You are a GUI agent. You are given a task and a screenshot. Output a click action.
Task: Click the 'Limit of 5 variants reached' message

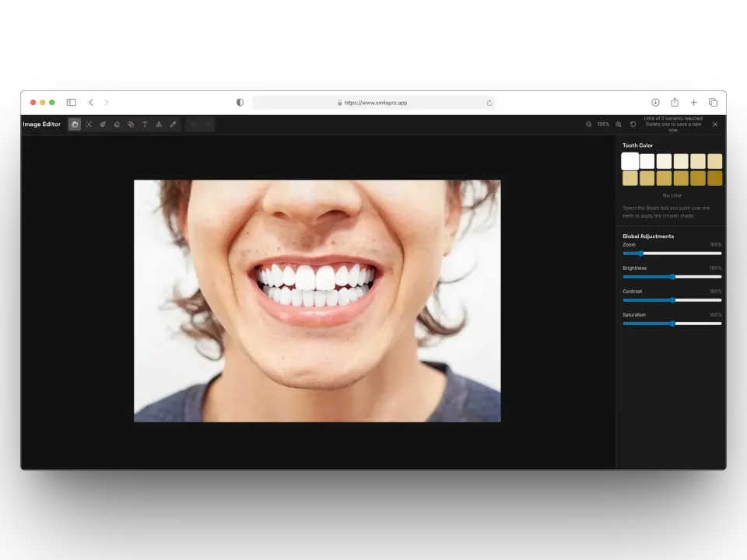[673, 124]
